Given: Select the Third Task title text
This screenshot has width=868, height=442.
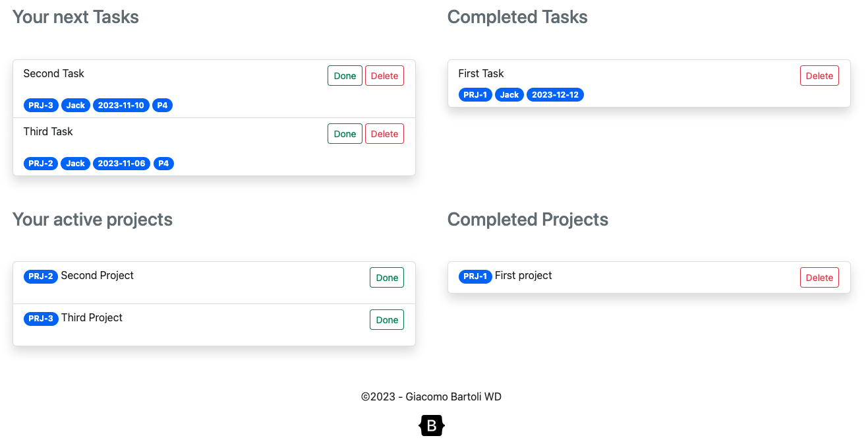Looking at the screenshot, I should pos(48,131).
